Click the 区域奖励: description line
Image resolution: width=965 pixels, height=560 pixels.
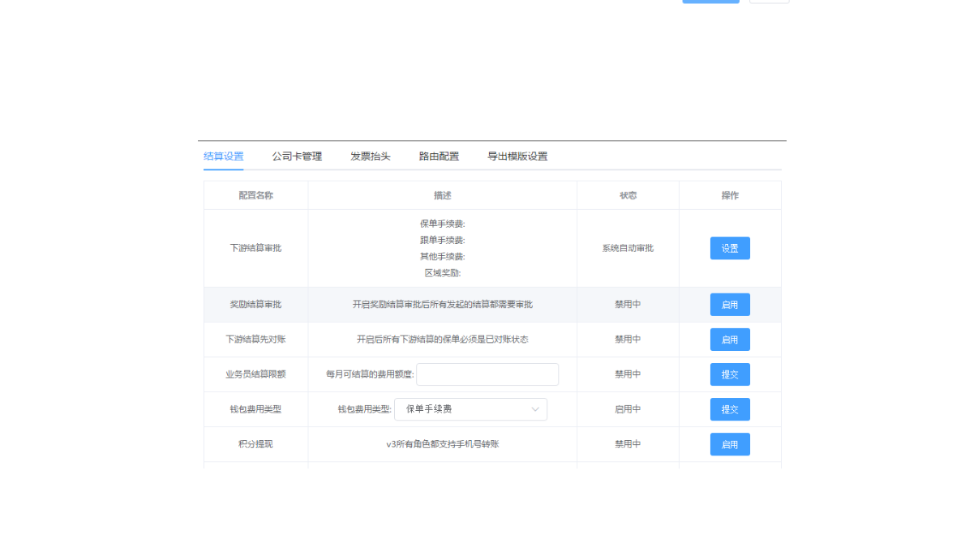click(443, 273)
